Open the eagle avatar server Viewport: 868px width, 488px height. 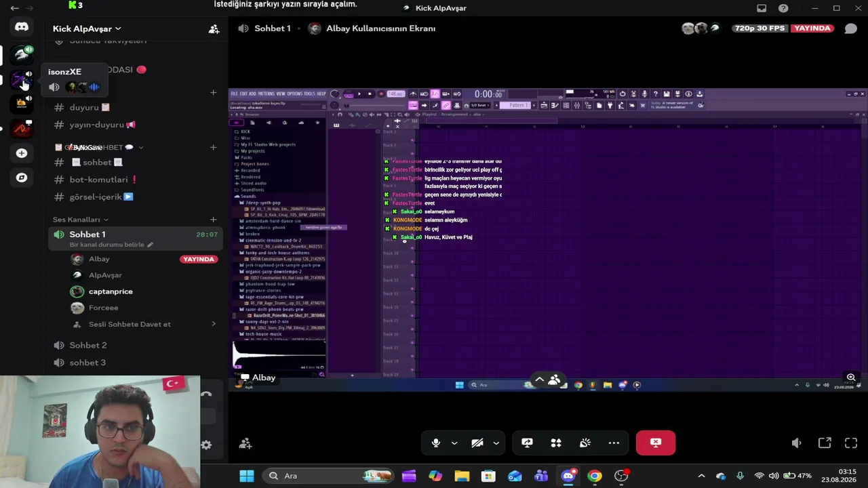click(x=22, y=54)
